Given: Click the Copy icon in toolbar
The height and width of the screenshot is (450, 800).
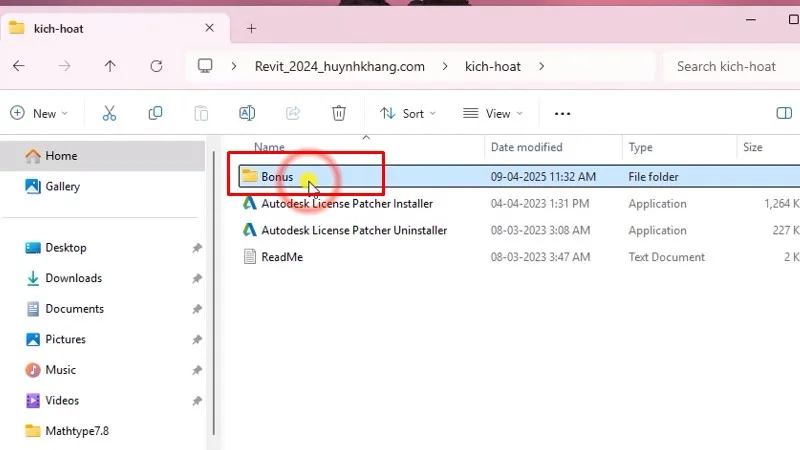Looking at the screenshot, I should click(155, 113).
